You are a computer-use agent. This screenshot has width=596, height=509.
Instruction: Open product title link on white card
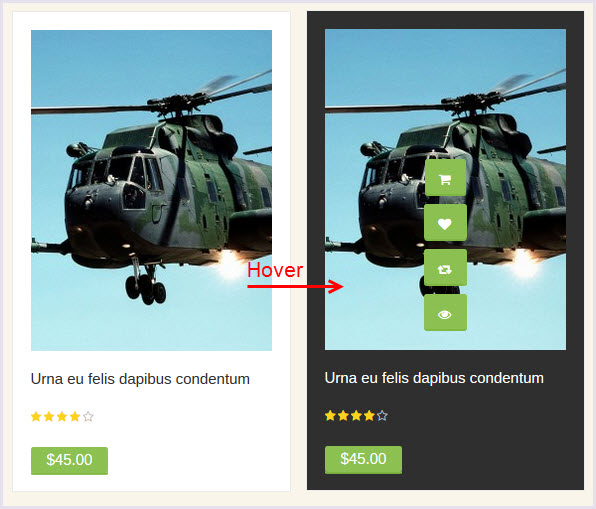coord(140,379)
